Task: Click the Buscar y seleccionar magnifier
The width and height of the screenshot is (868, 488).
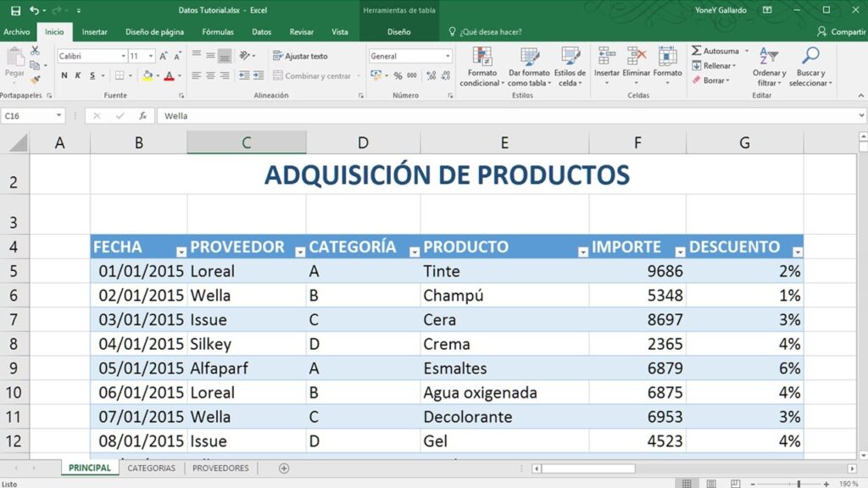Action: (x=810, y=57)
